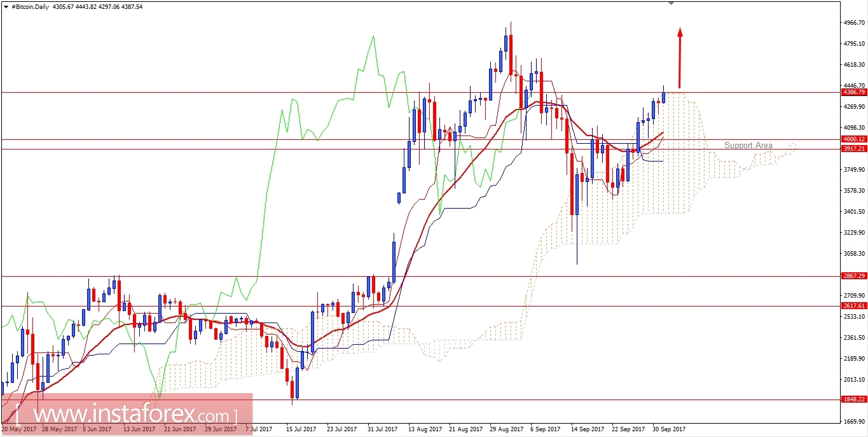The image size is (868, 437).
Task: Click the 31 Jul 2017 date label
Action: (x=383, y=429)
